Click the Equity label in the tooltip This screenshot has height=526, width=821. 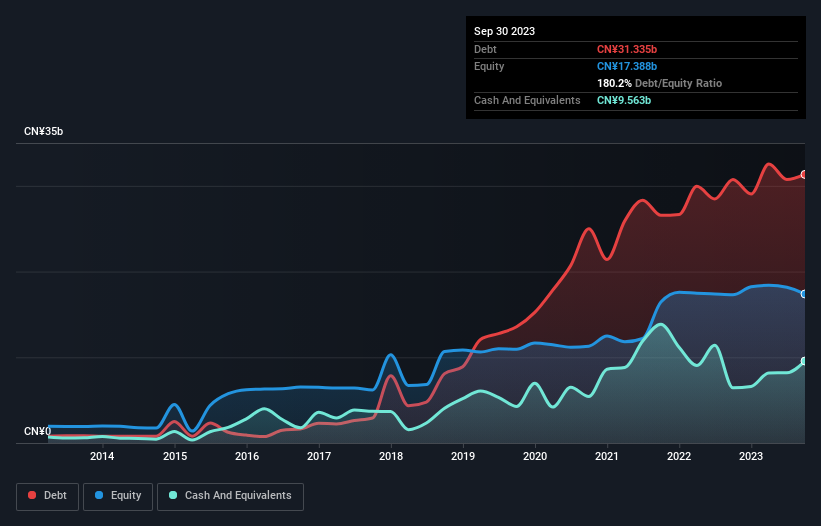(489, 66)
